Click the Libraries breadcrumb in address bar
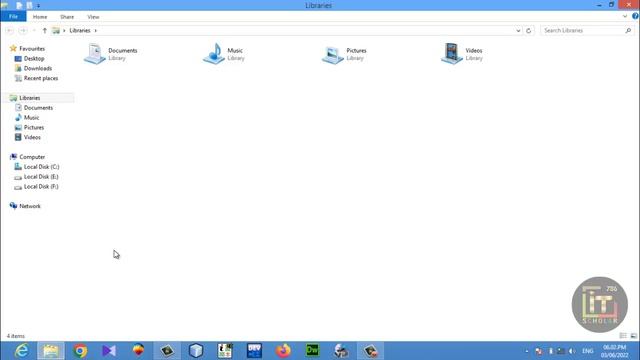Image resolution: width=640 pixels, height=360 pixels. [x=80, y=31]
